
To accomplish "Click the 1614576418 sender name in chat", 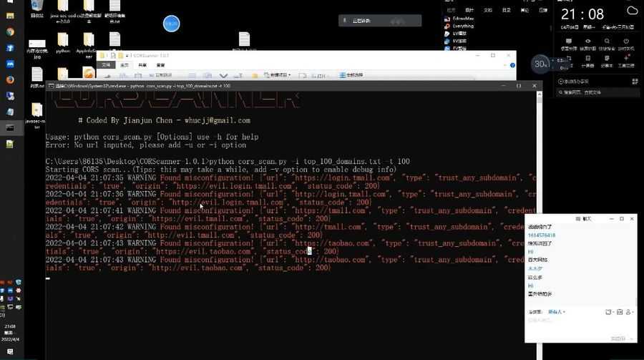I will [542, 235].
